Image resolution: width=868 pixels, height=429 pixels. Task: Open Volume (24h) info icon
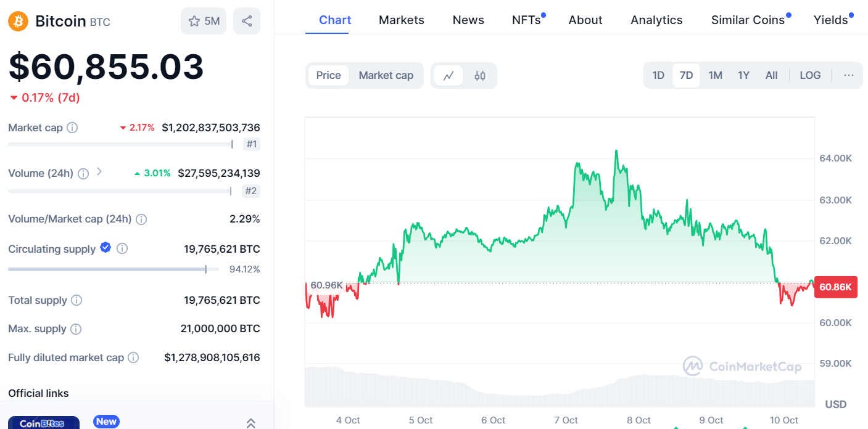point(83,173)
